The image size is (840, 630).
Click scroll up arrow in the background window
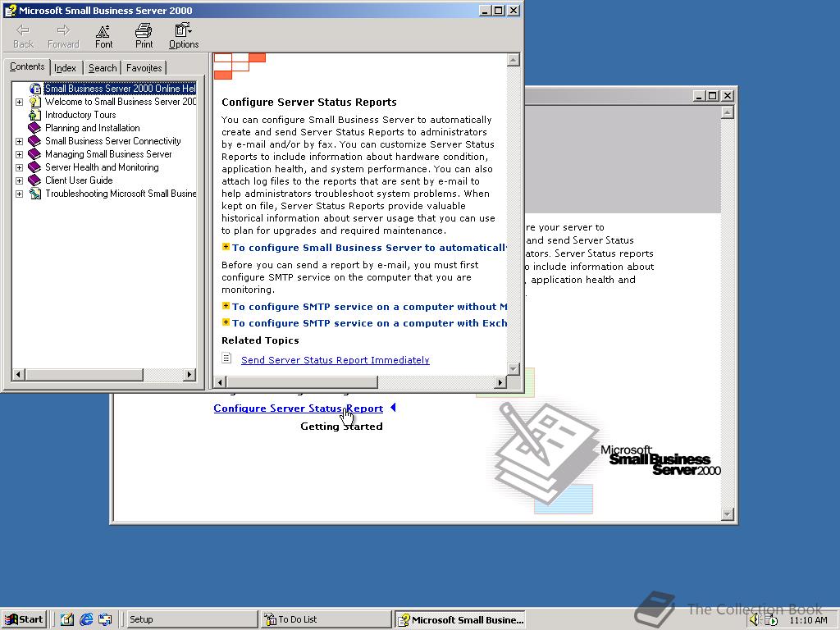[x=727, y=112]
